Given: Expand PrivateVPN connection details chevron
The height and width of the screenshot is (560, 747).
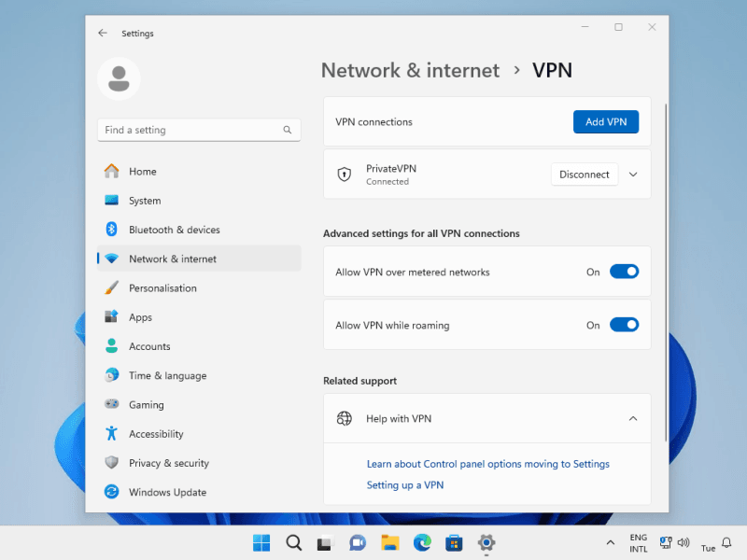Looking at the screenshot, I should tap(633, 175).
